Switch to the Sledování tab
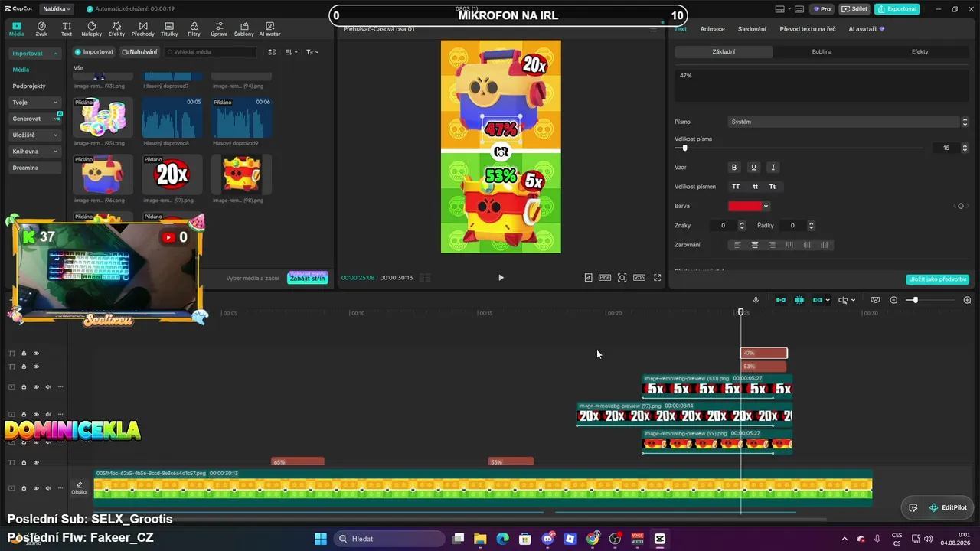Viewport: 980px width, 551px height. coord(752,29)
